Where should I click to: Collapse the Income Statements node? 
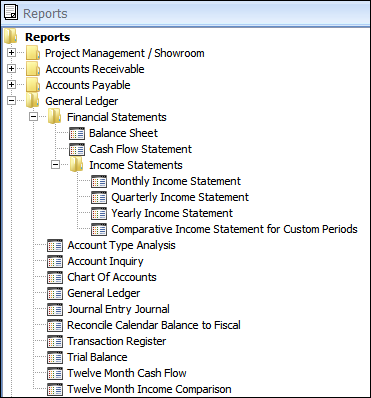[x=55, y=165]
